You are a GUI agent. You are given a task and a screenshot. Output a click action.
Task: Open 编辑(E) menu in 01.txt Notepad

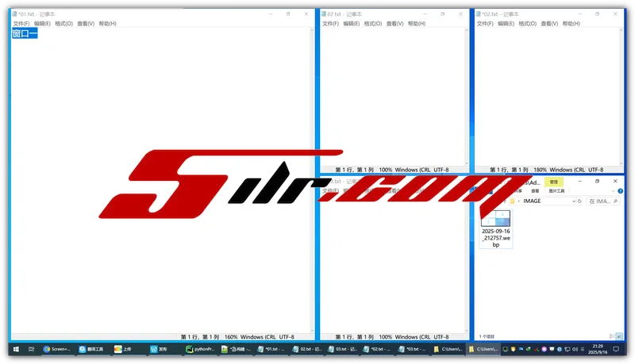point(42,24)
